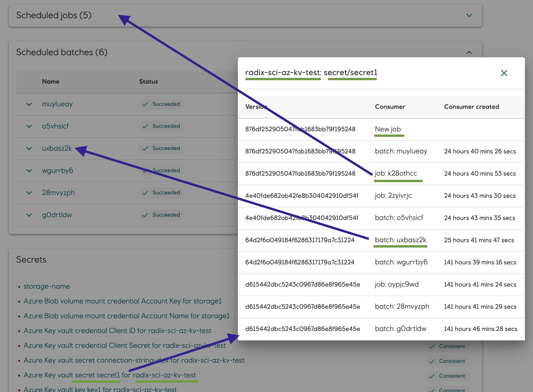This screenshot has width=533, height=392.
Task: Expand details for batch uxbasz2k
Action: 29,149
